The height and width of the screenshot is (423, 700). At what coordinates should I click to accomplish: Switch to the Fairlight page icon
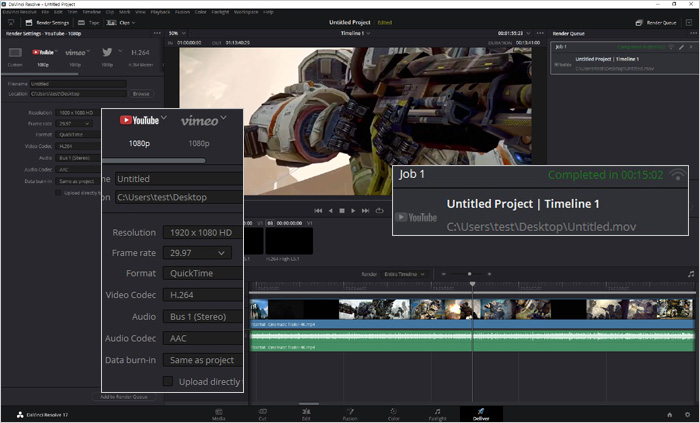click(x=437, y=414)
